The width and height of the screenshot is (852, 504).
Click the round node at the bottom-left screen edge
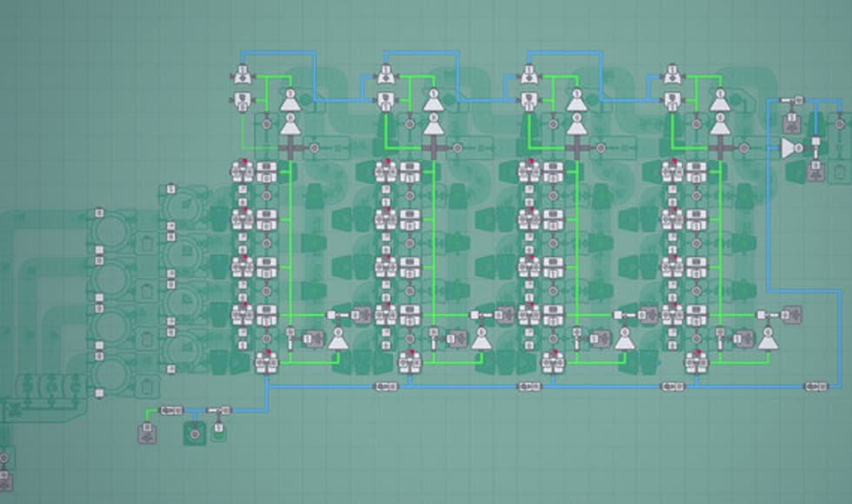tap(3, 459)
